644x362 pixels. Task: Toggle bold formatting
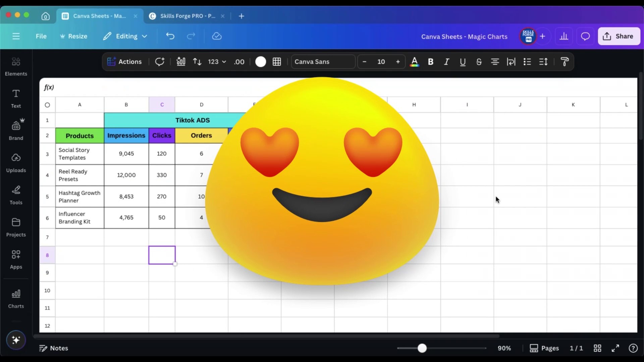point(431,62)
